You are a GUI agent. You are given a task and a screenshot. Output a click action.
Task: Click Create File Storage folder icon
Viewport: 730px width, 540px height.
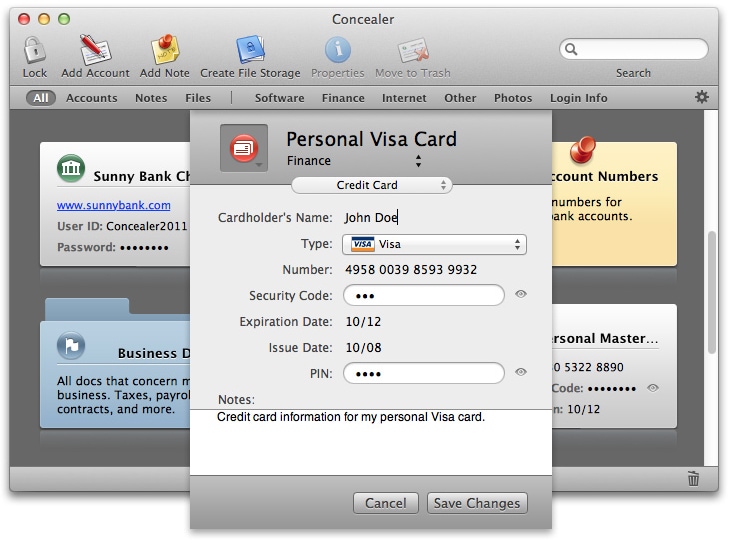click(x=250, y=49)
